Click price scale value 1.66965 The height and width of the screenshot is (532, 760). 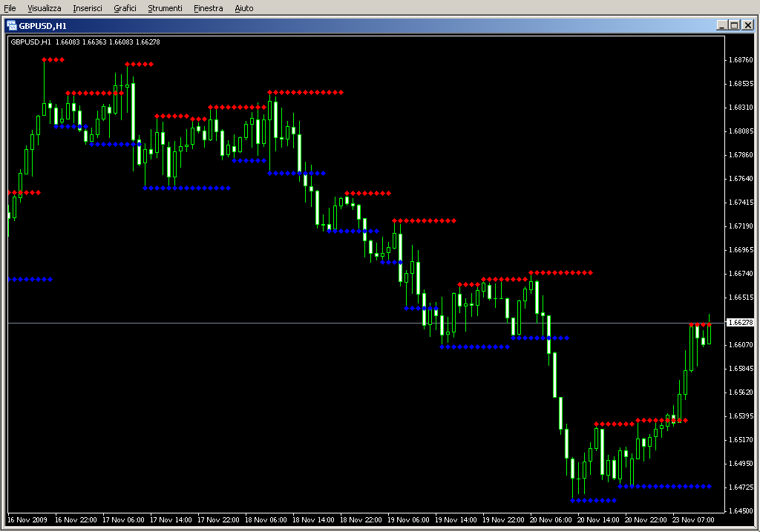pyautogui.click(x=741, y=250)
